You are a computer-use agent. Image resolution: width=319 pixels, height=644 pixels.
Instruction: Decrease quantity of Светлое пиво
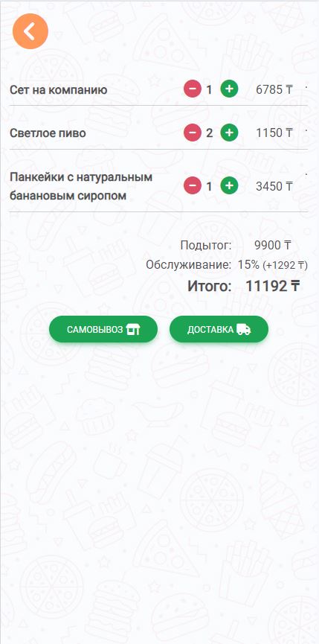(x=193, y=133)
